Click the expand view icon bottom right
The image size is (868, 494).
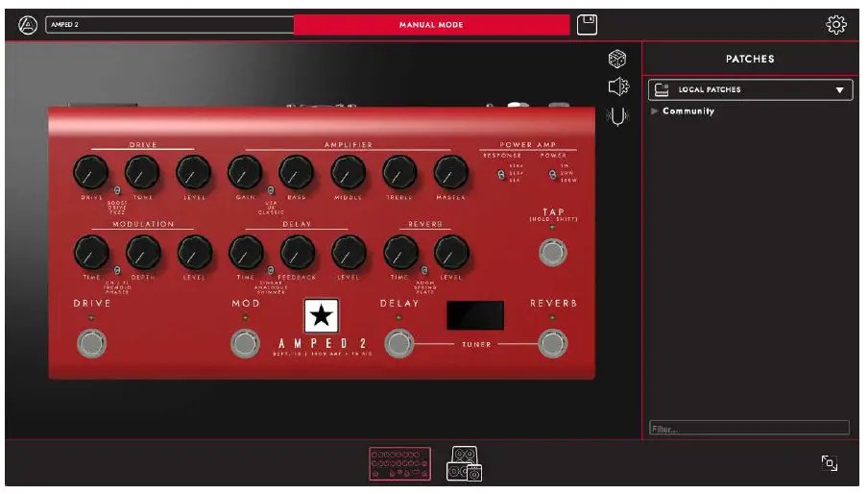point(830,463)
